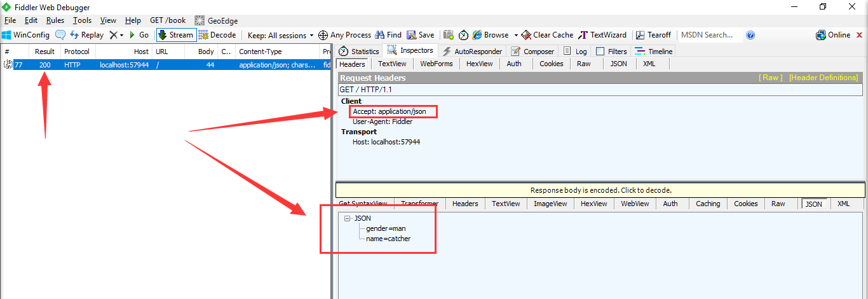Open the GeoEdge menu item
This screenshot has width=868, height=299.
tap(216, 20)
